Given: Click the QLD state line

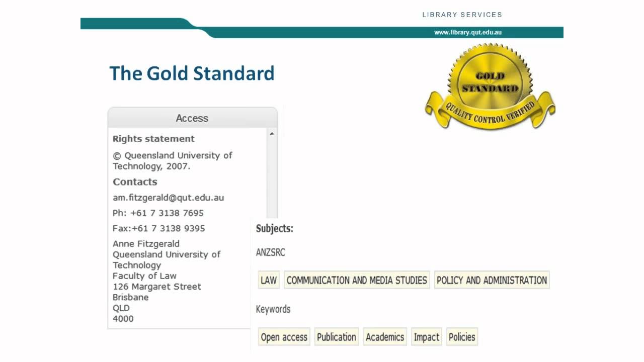Looking at the screenshot, I should click(x=121, y=308).
